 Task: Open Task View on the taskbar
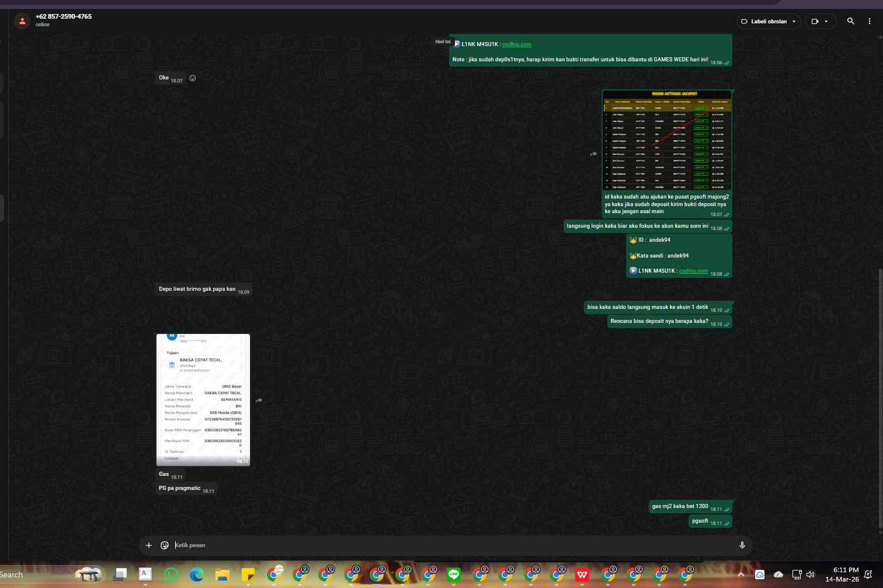pos(120,575)
